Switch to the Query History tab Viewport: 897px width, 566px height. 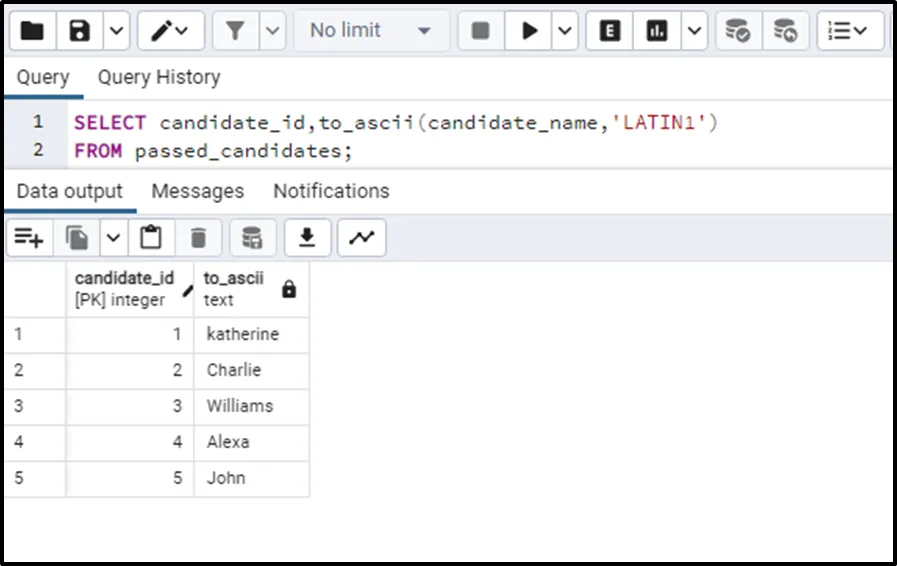click(159, 77)
